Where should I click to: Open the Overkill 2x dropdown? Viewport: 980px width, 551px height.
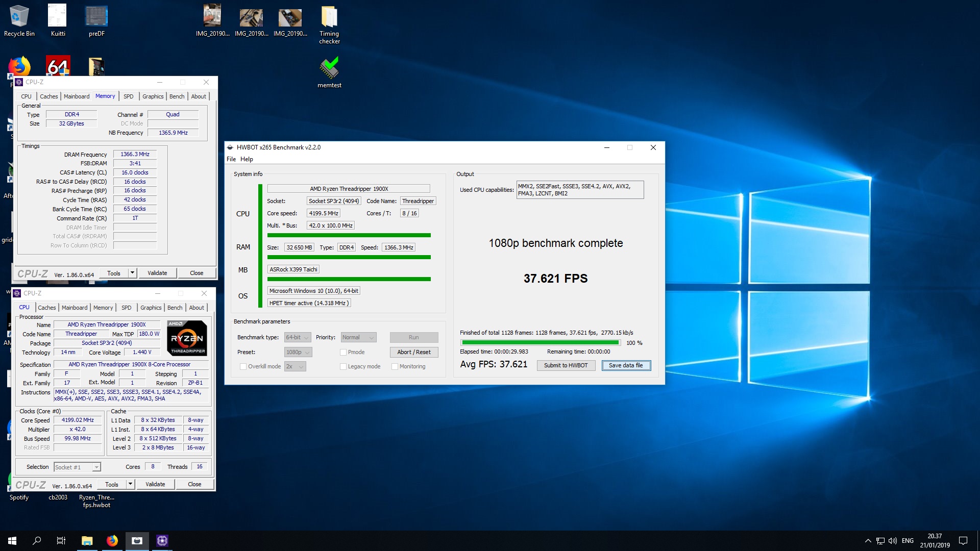coord(295,367)
